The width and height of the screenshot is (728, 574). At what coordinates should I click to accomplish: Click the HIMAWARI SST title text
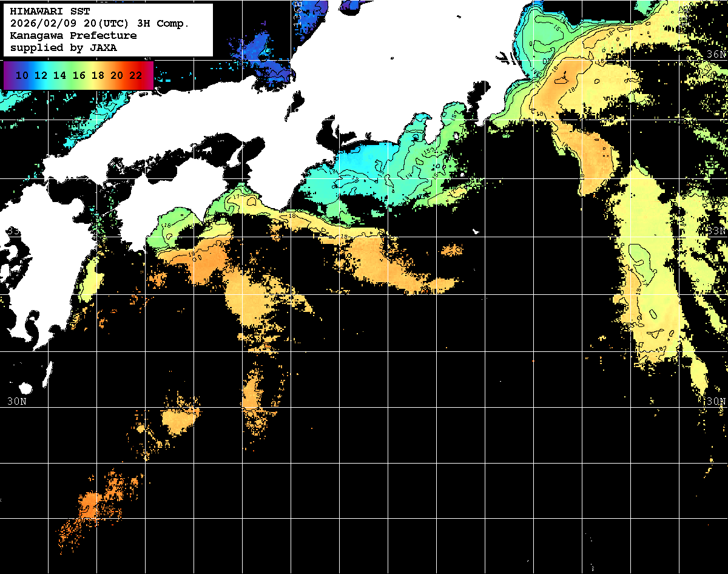coord(50,12)
